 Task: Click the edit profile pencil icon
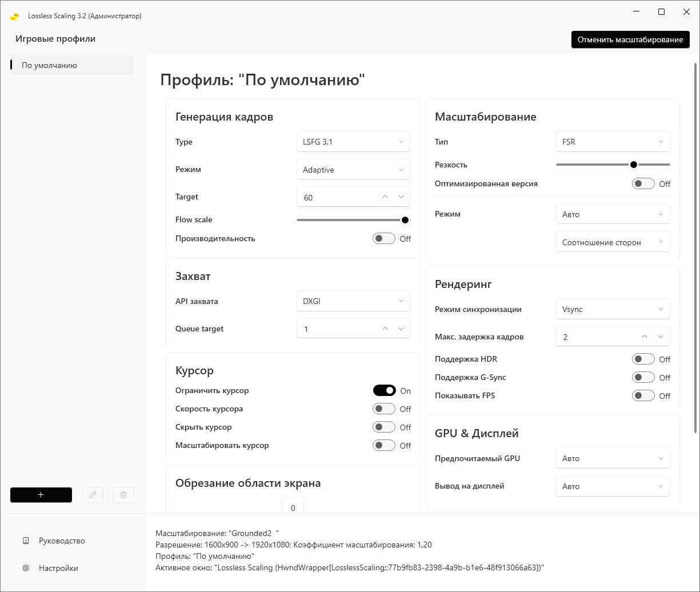pos(93,495)
